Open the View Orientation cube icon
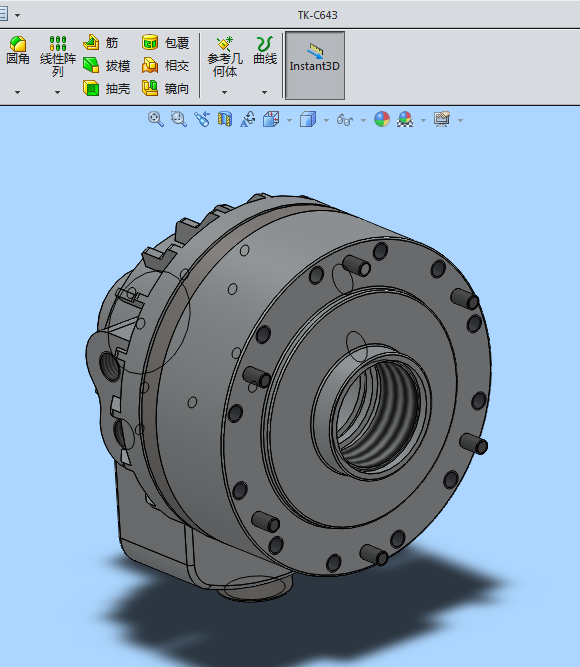 [x=271, y=119]
